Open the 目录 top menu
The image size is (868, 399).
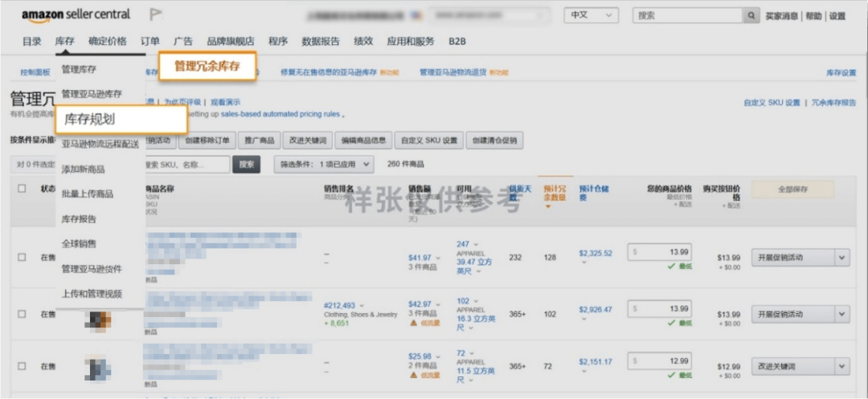pyautogui.click(x=31, y=42)
